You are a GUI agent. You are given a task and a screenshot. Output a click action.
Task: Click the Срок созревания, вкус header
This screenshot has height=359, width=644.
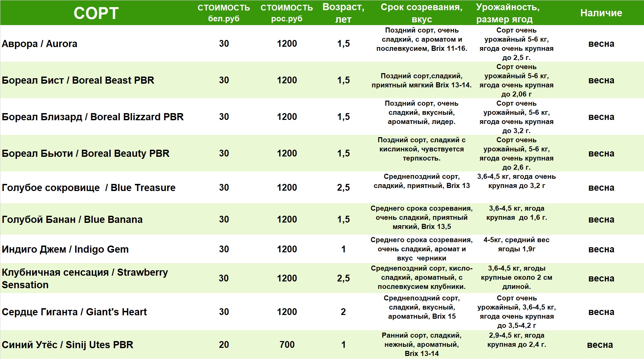421,13
